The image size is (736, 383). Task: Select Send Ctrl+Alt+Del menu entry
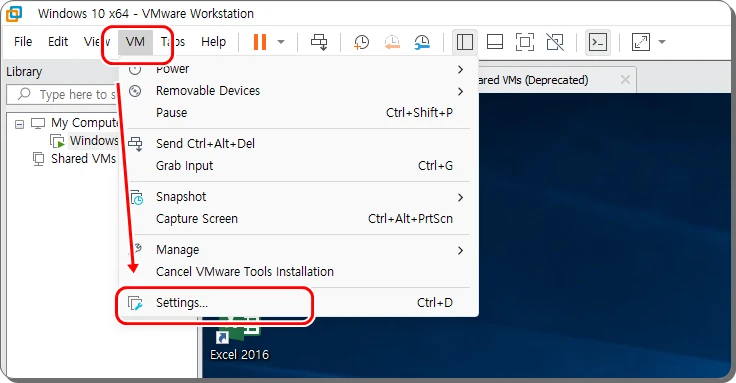[299, 144]
